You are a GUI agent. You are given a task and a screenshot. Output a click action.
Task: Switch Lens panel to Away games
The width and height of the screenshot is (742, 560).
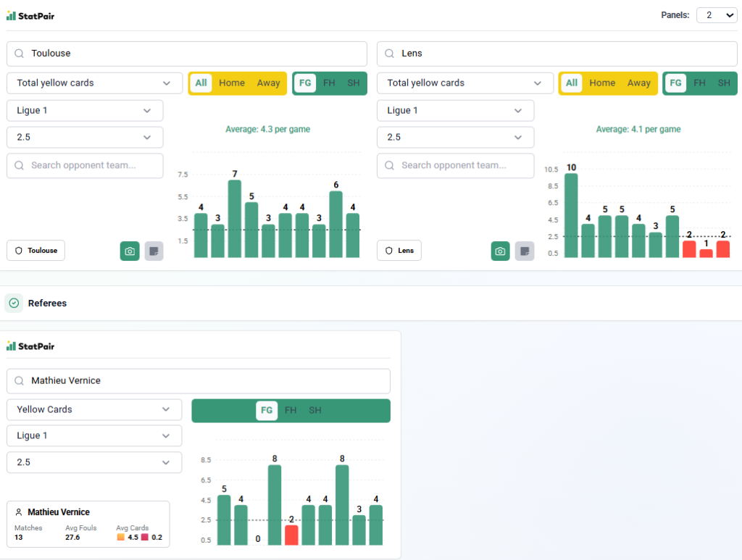pos(638,83)
